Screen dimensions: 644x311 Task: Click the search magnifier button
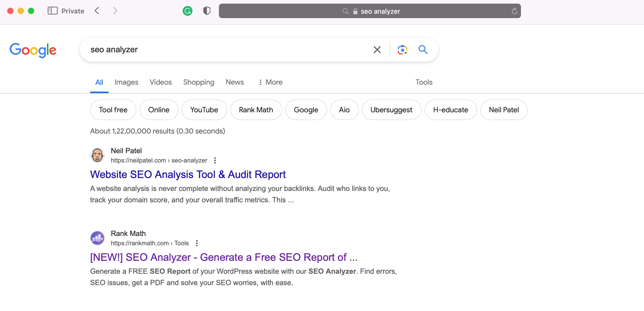click(423, 49)
